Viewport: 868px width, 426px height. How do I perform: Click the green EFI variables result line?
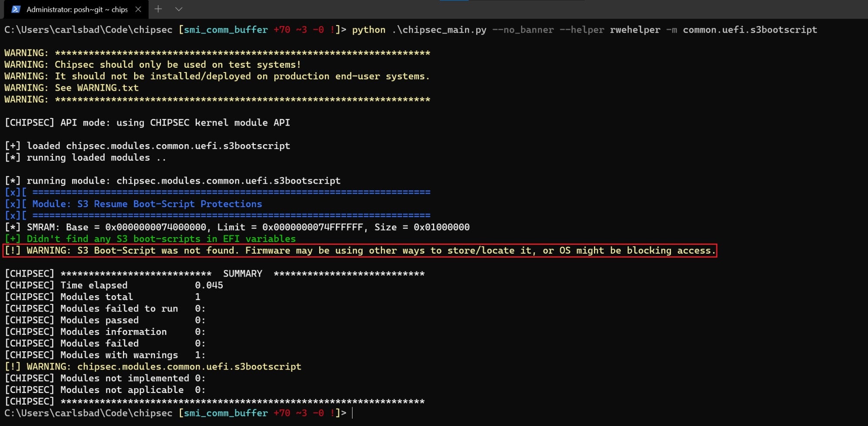(x=150, y=239)
